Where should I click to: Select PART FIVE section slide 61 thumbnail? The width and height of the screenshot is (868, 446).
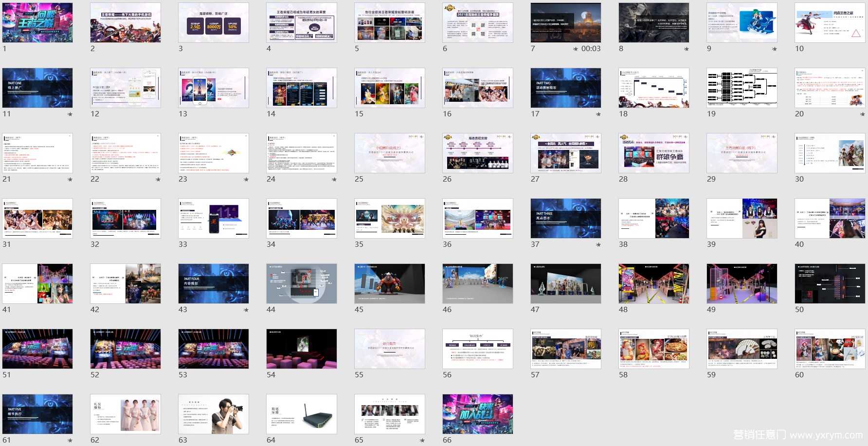[37, 414]
